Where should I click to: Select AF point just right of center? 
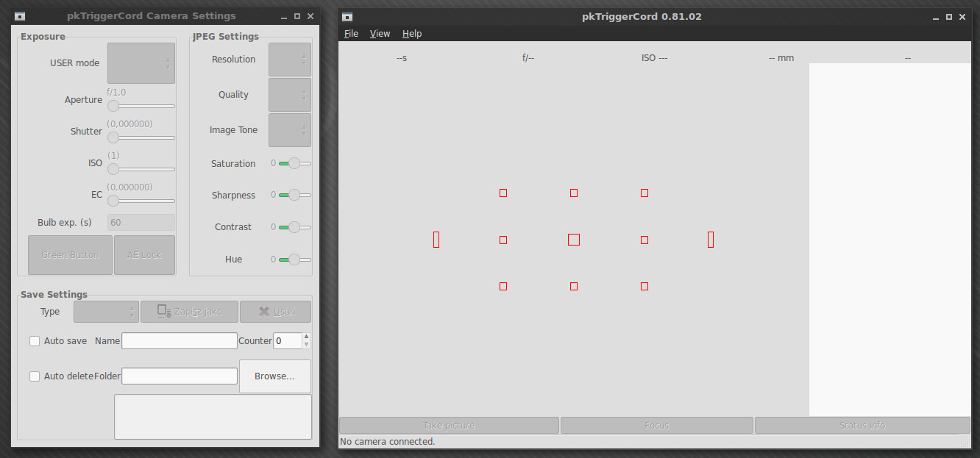pyautogui.click(x=645, y=240)
